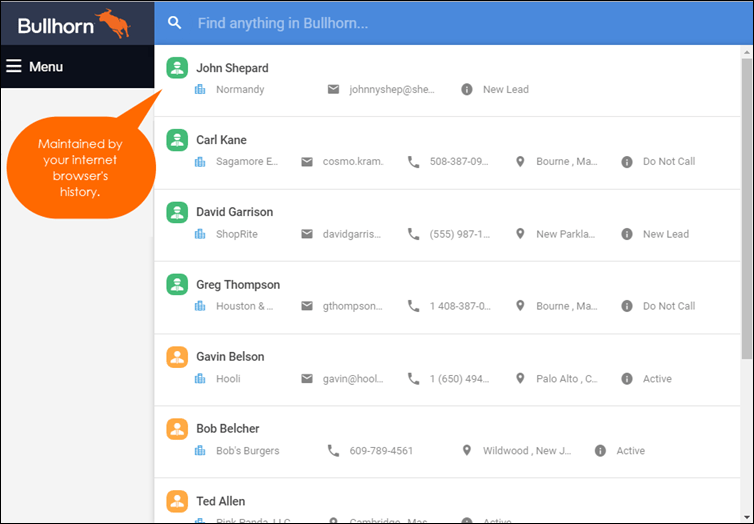
Task: Click the info icon in David Garrison's row
Action: point(627,234)
